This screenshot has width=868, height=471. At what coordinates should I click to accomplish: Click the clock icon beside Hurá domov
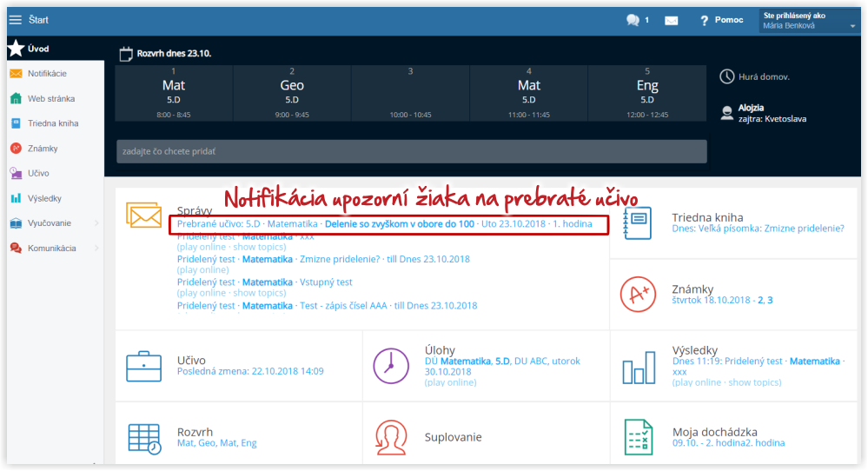pyautogui.click(x=726, y=76)
